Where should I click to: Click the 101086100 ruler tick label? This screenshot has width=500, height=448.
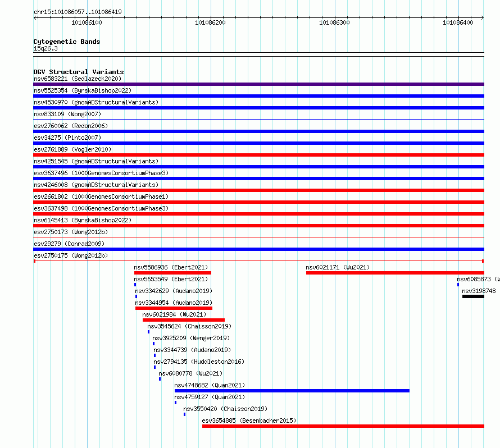coord(87,22)
